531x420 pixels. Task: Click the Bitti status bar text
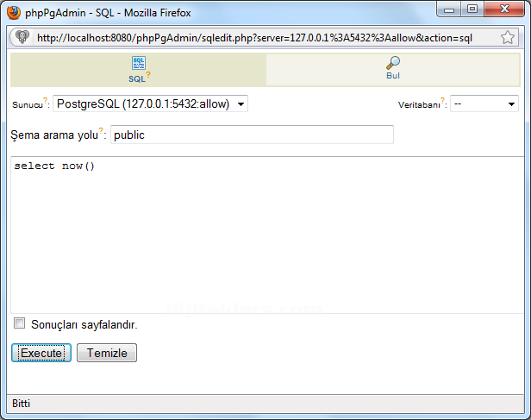tap(21, 404)
